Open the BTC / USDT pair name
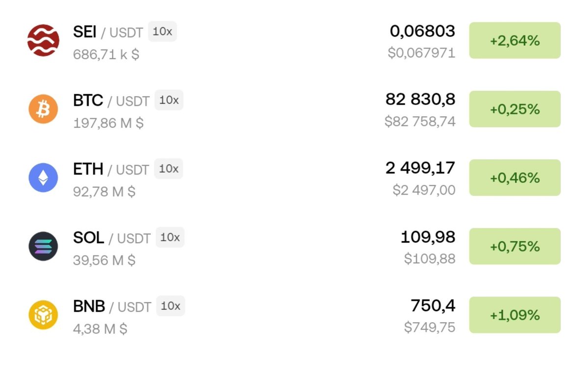Image resolution: width=588 pixels, height=375 pixels. pyautogui.click(x=111, y=101)
